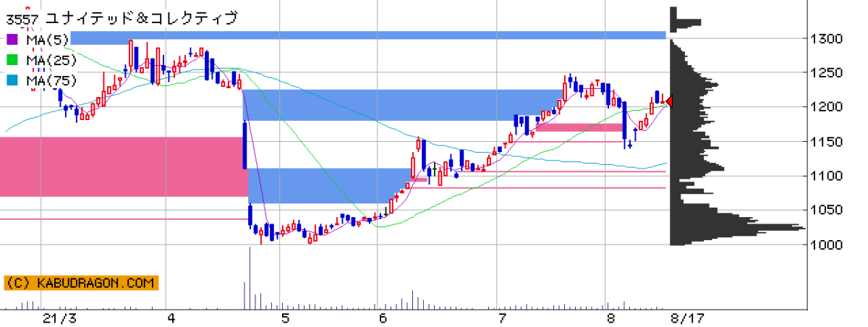Click the 21/3 date axis label
Screen dimensions: 868x327
59,318
